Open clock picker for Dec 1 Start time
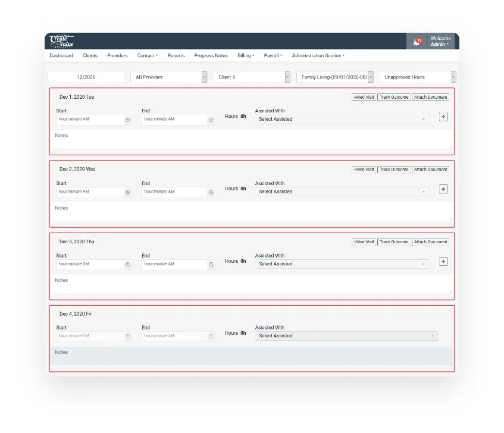Screen dimensions: 504x433 pos(127,120)
